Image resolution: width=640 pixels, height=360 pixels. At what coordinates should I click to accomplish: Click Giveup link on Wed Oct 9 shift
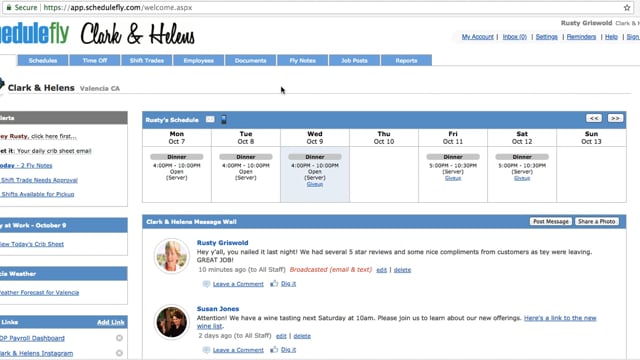click(315, 184)
